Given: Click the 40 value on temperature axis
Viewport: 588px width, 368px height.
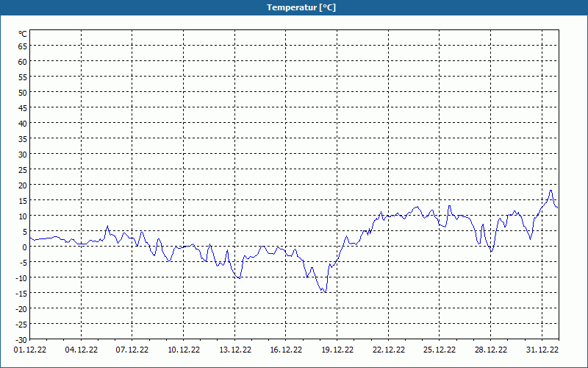Looking at the screenshot, I should tap(23, 123).
